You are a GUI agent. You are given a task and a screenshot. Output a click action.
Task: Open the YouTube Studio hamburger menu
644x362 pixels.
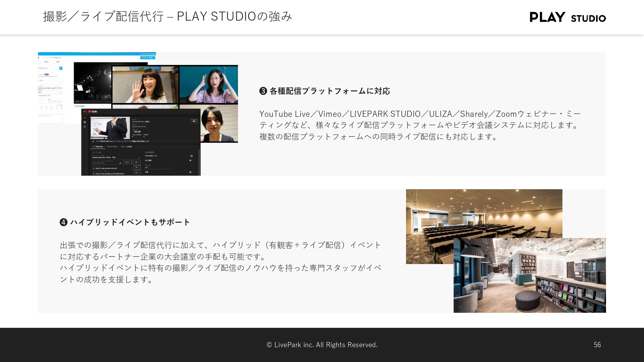click(x=84, y=111)
